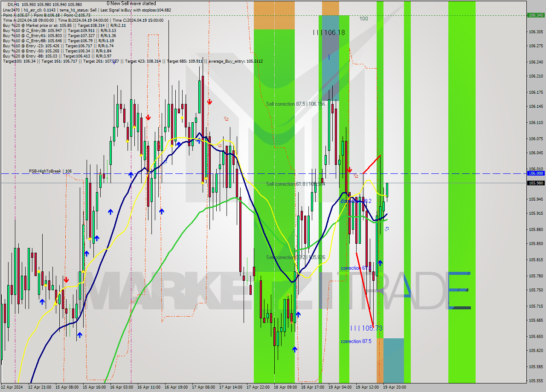Viewport: 546px width, 392px height.
Task: Click the 'Buy %20 @ Entry -88' line
Action: [57, 56]
